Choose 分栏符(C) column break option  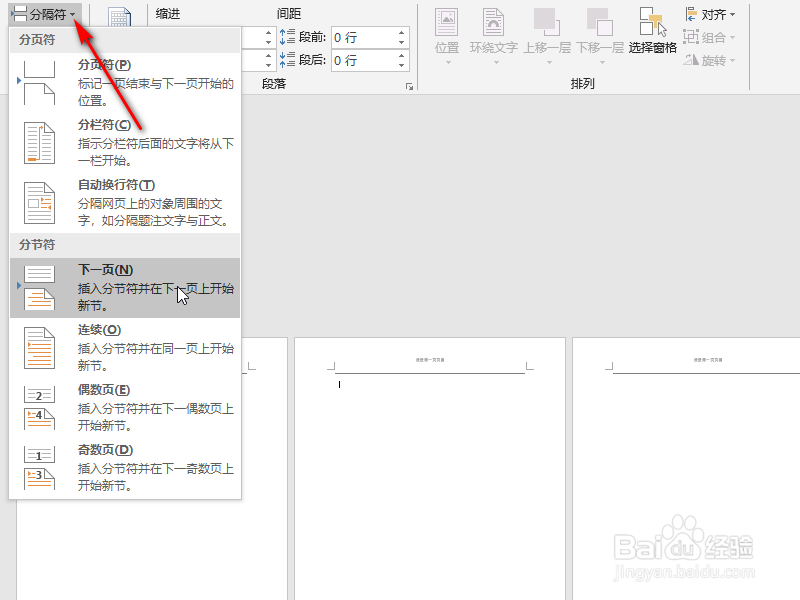[125, 143]
